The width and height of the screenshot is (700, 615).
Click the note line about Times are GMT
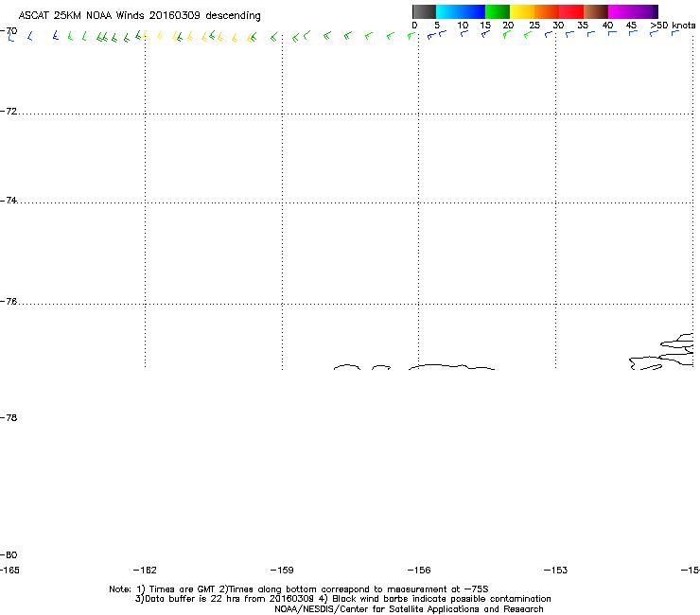click(x=299, y=589)
